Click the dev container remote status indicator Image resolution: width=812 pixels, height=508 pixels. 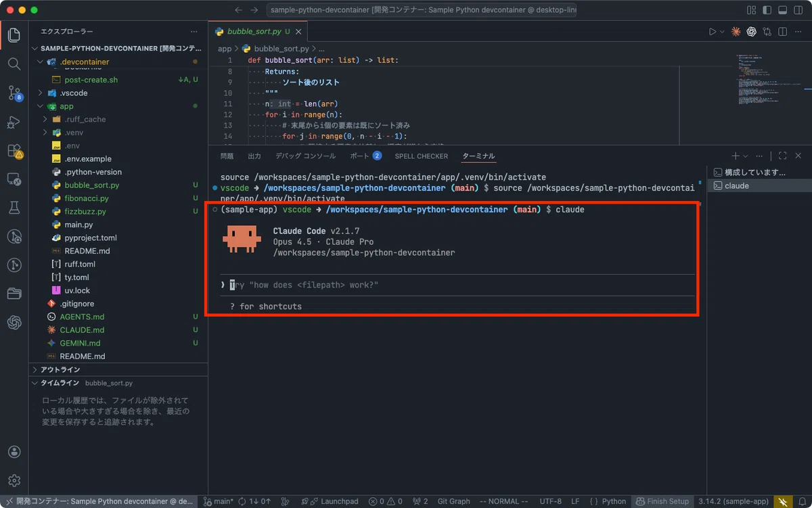pos(99,501)
